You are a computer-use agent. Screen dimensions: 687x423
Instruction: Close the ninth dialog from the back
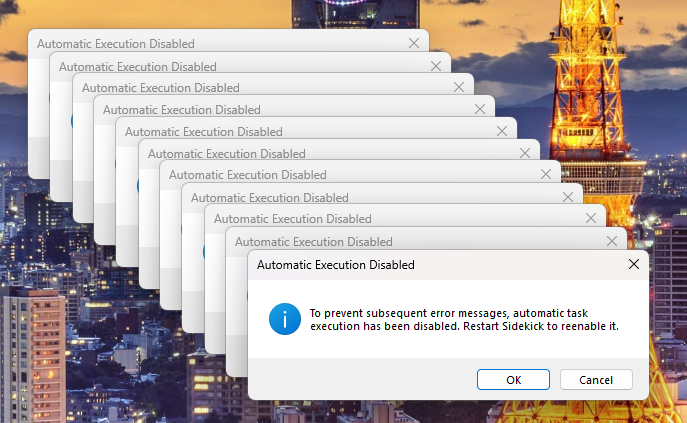point(590,219)
